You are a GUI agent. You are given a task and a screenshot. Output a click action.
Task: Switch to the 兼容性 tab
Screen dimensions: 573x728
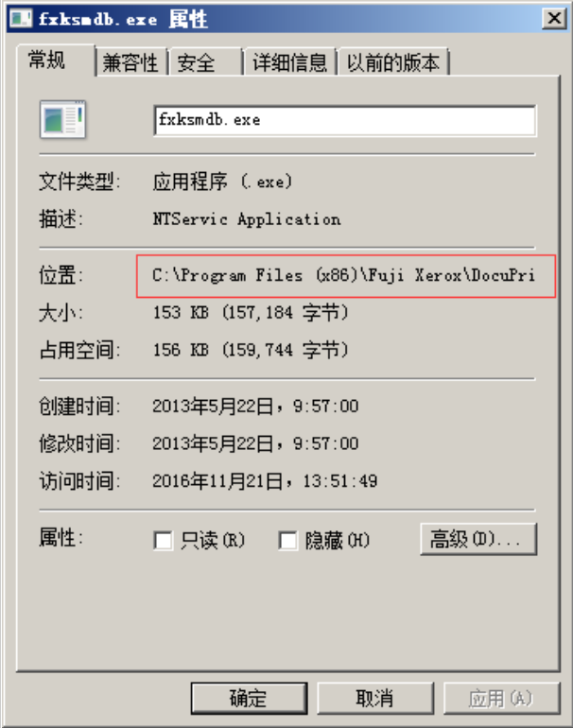pyautogui.click(x=130, y=62)
